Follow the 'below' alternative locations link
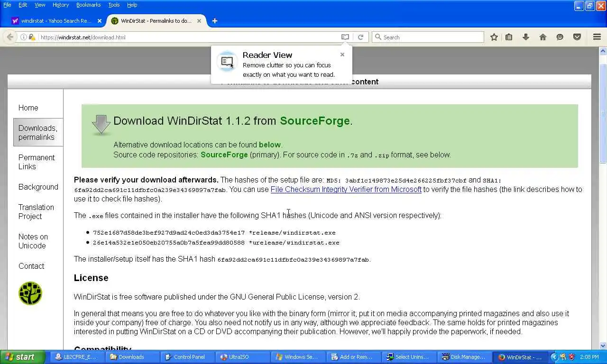 270,145
